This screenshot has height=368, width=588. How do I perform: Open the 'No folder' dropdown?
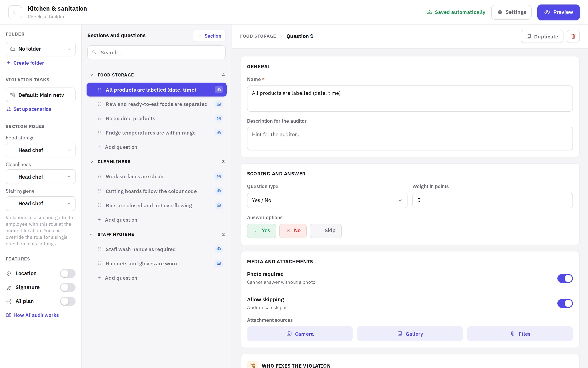pos(41,49)
